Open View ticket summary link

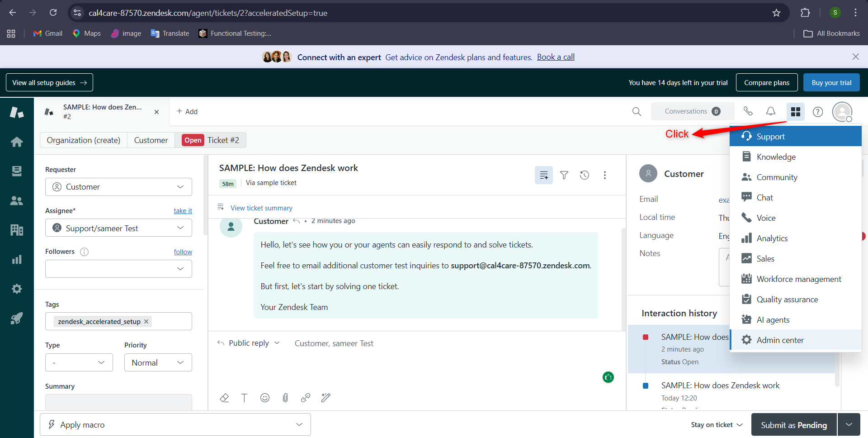(261, 208)
